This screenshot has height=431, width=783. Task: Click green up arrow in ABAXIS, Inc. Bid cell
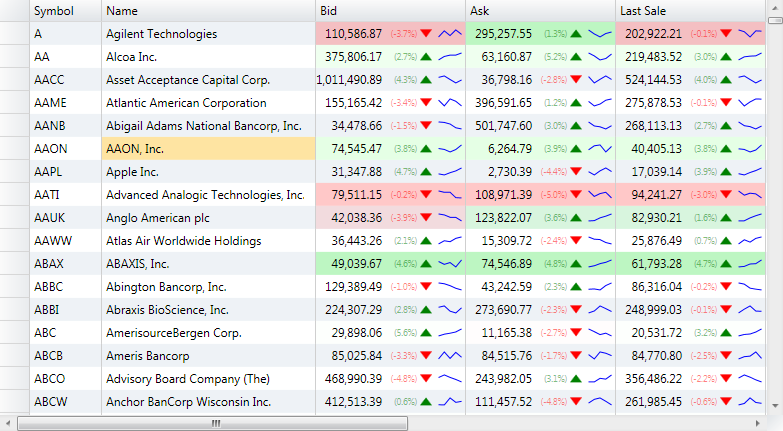click(x=427, y=264)
